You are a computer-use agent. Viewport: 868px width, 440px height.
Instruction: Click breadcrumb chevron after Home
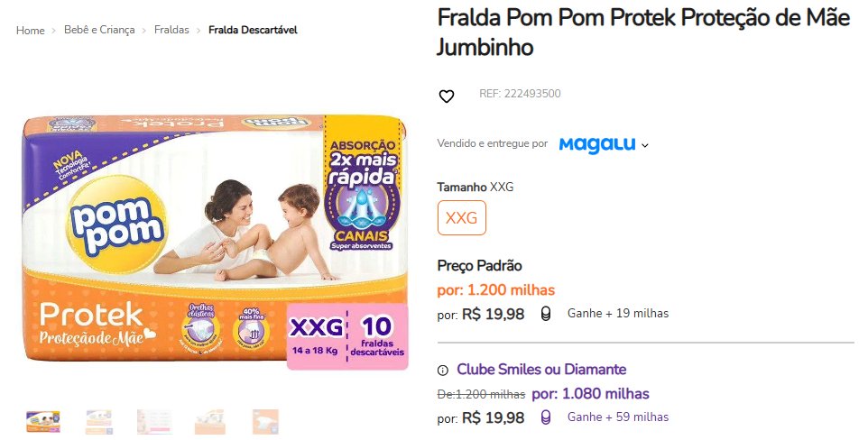(54, 31)
